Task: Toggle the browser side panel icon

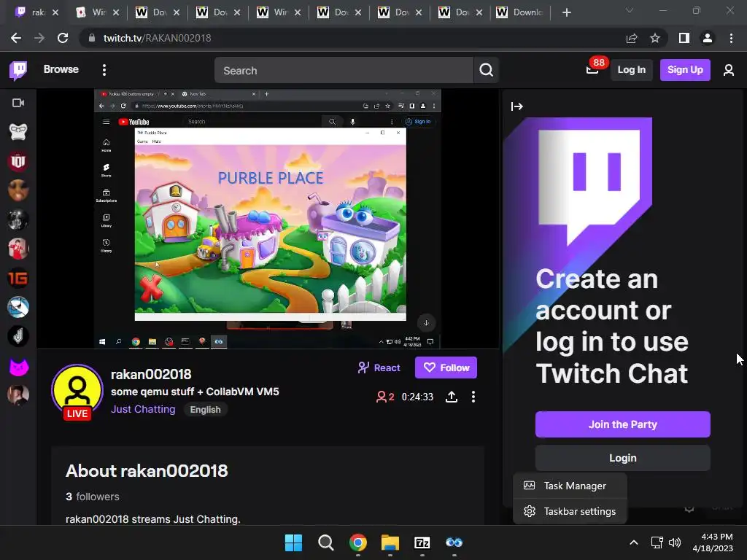Action: (x=684, y=38)
